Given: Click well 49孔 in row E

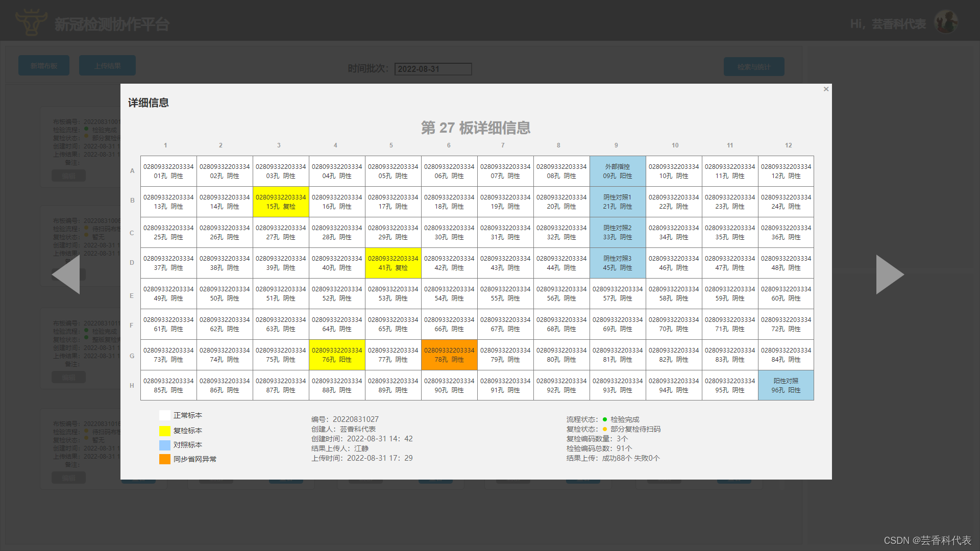Looking at the screenshot, I should coord(168,293).
